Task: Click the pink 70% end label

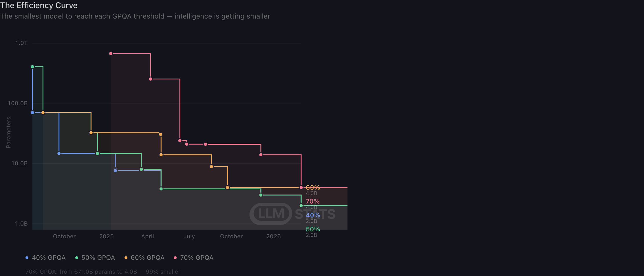Action: (x=313, y=201)
